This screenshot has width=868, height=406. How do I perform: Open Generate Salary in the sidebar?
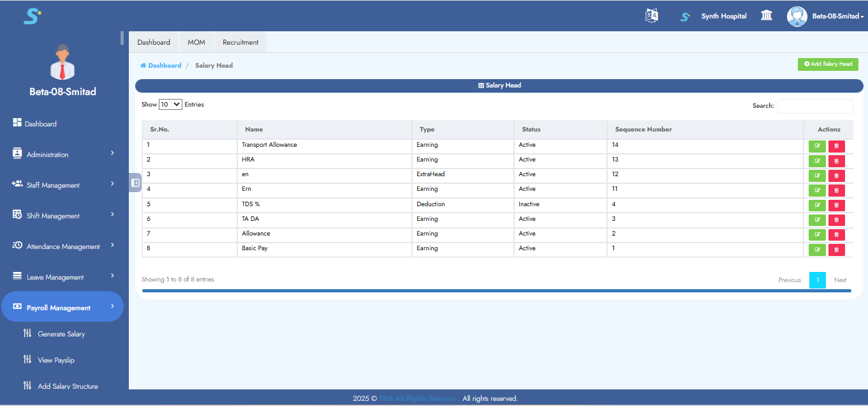pos(61,334)
